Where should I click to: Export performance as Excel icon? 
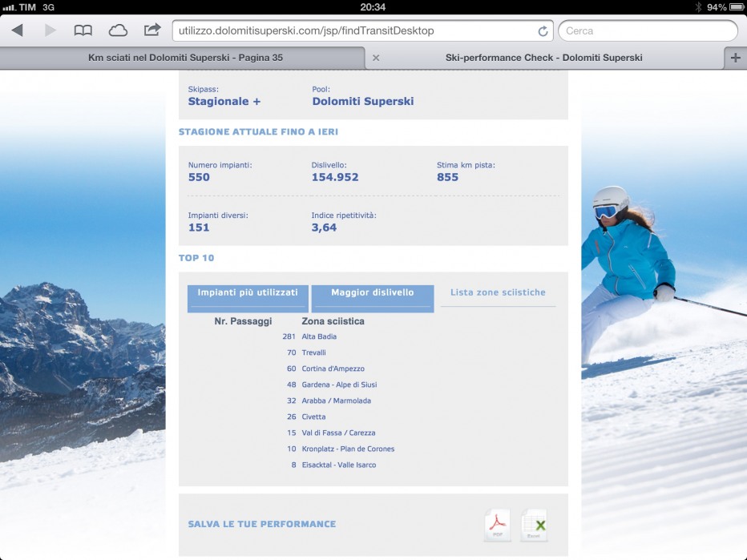534,525
